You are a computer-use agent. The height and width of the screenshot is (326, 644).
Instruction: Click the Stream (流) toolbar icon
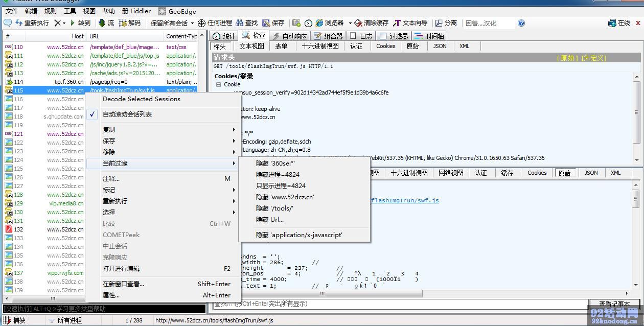[102, 23]
